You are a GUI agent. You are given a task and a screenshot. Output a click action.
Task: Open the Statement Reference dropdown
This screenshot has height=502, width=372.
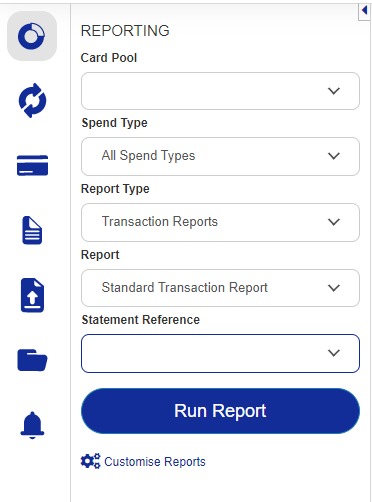pos(220,353)
